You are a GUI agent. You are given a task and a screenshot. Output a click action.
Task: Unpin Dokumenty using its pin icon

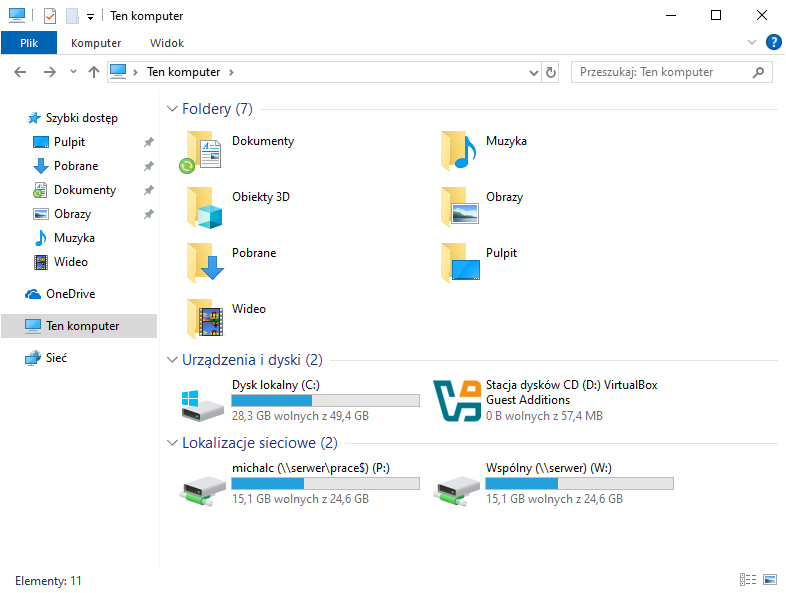click(x=148, y=190)
